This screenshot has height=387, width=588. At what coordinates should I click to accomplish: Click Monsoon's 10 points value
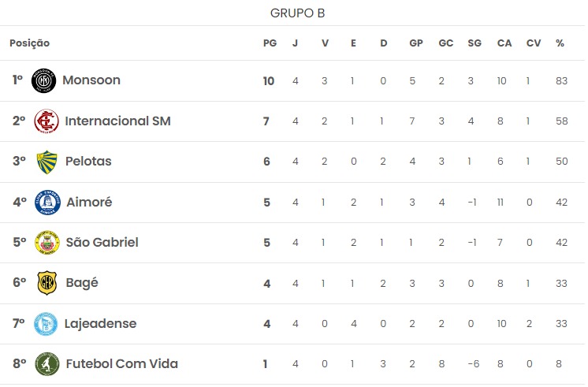click(x=269, y=81)
